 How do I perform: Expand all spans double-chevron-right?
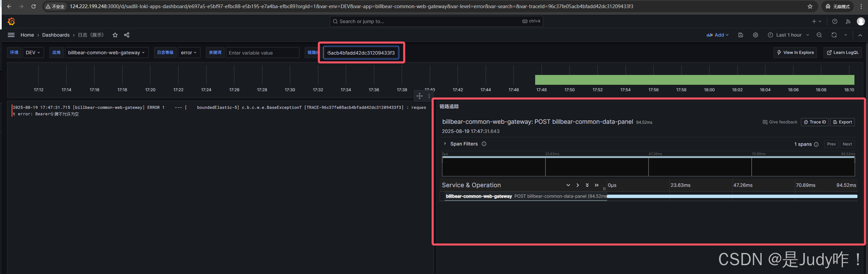tap(597, 185)
